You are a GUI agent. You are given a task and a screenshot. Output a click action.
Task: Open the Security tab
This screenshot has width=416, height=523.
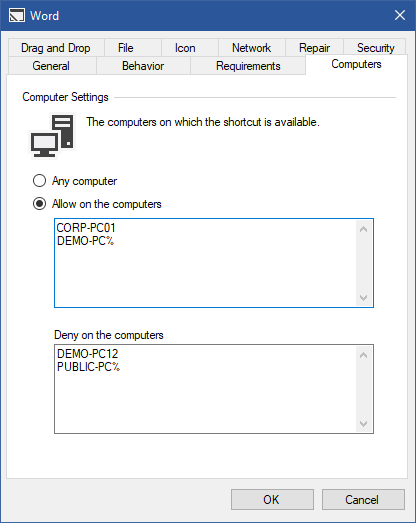pos(375,48)
